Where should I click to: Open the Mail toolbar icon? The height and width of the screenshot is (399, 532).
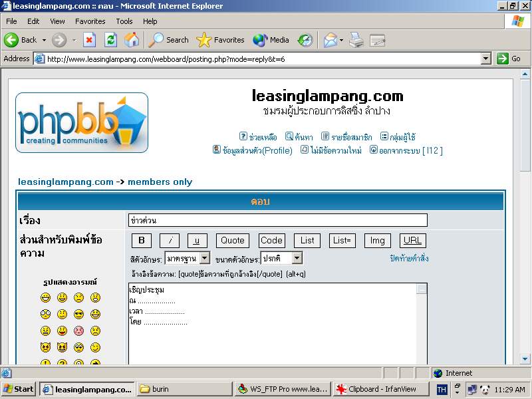coord(331,40)
